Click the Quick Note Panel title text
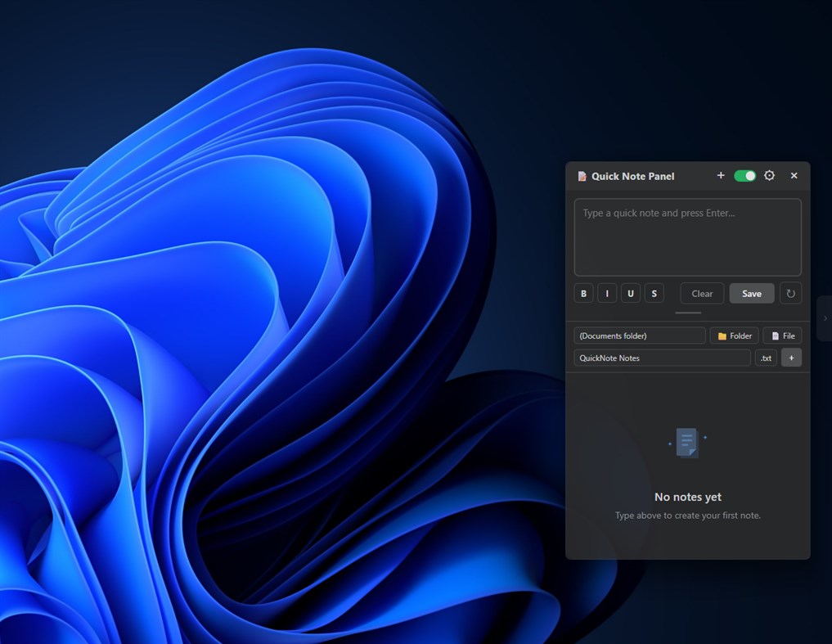 coord(633,176)
